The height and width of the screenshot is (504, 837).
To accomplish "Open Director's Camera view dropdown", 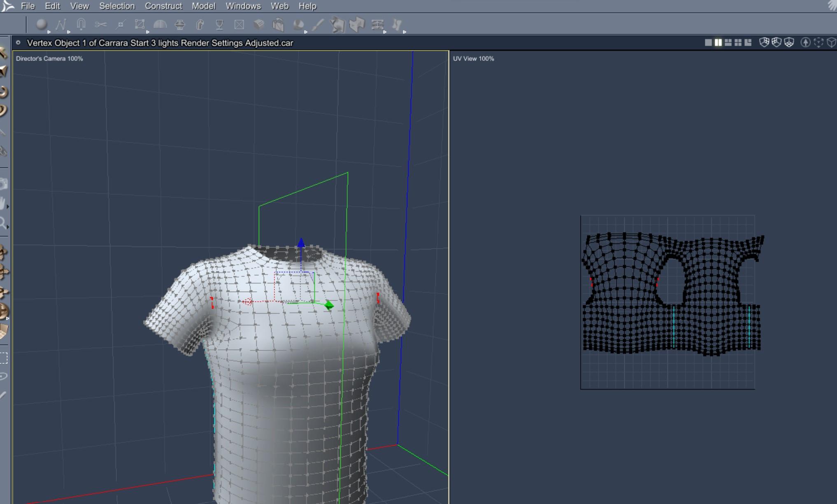I will click(49, 58).
